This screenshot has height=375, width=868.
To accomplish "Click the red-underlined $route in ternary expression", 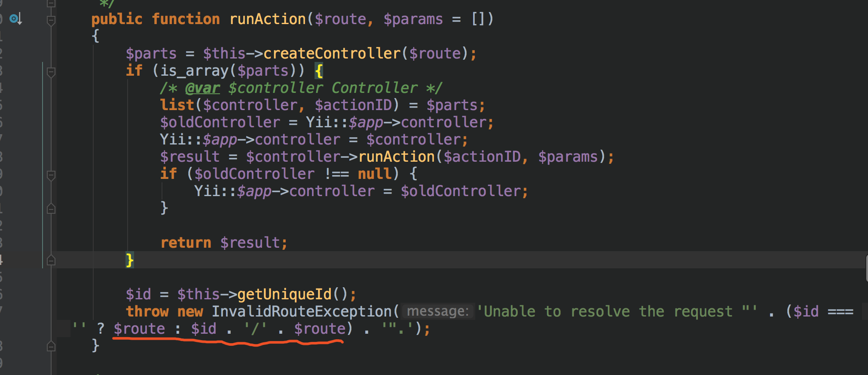I will (139, 329).
